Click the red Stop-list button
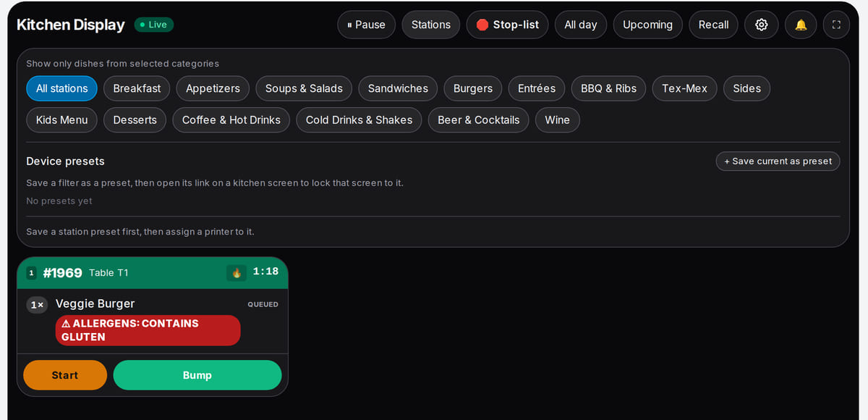Image resolution: width=868 pixels, height=420 pixels. tap(507, 25)
